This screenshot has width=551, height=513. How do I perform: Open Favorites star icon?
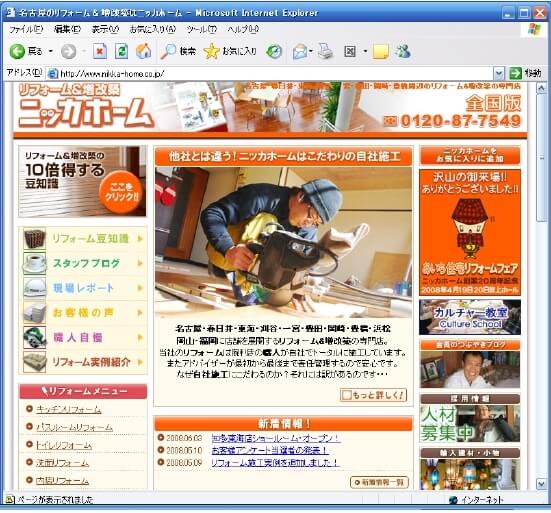(x=211, y=51)
